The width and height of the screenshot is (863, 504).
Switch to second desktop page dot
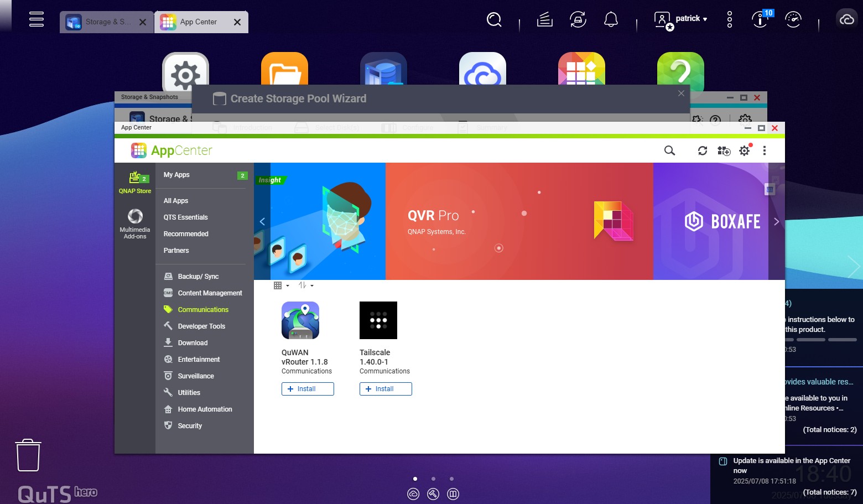[x=433, y=479]
